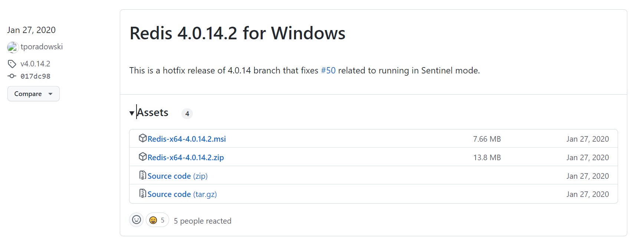
Task: Click the file icon for Source code (zip)
Action: [x=143, y=175]
